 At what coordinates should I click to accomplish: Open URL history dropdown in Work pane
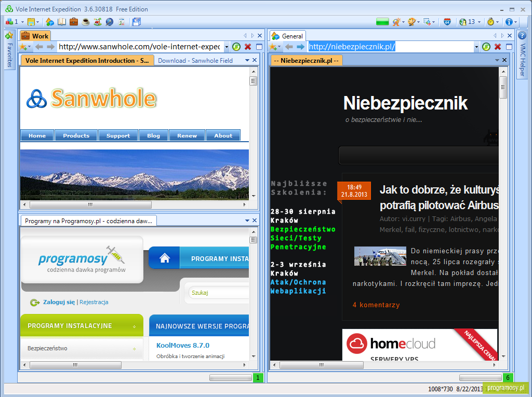tap(227, 47)
